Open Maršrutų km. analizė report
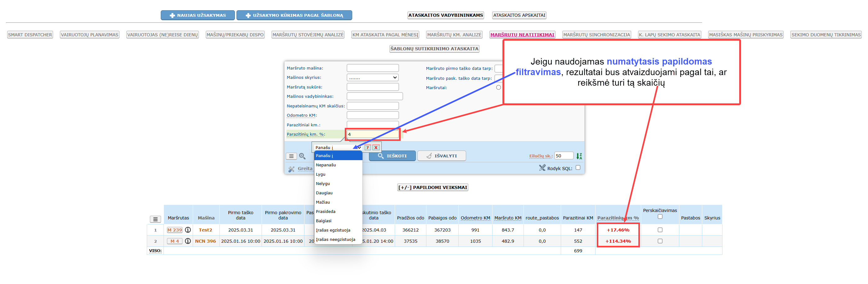The height and width of the screenshot is (284, 868). 454,35
